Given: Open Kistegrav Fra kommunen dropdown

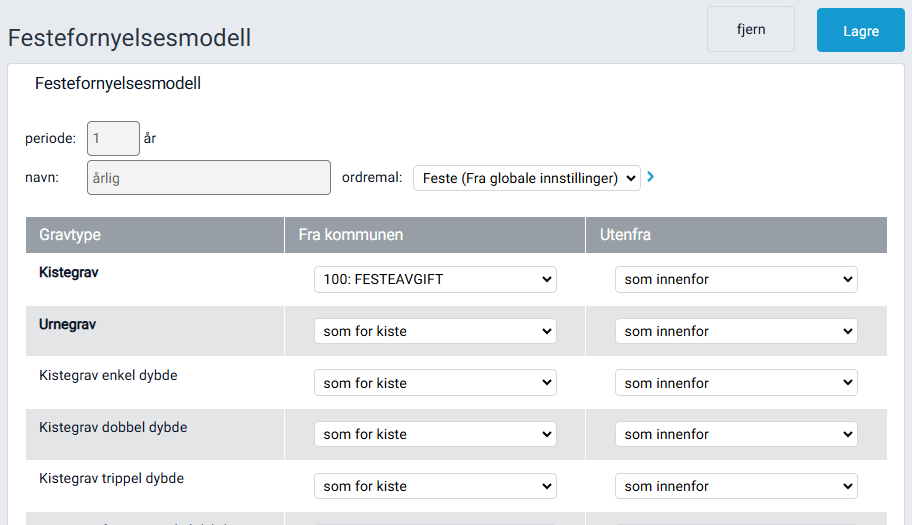Looking at the screenshot, I should (435, 280).
